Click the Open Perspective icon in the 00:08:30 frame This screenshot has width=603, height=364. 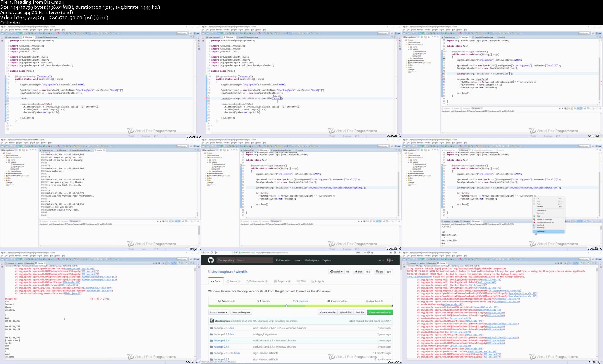(593, 146)
